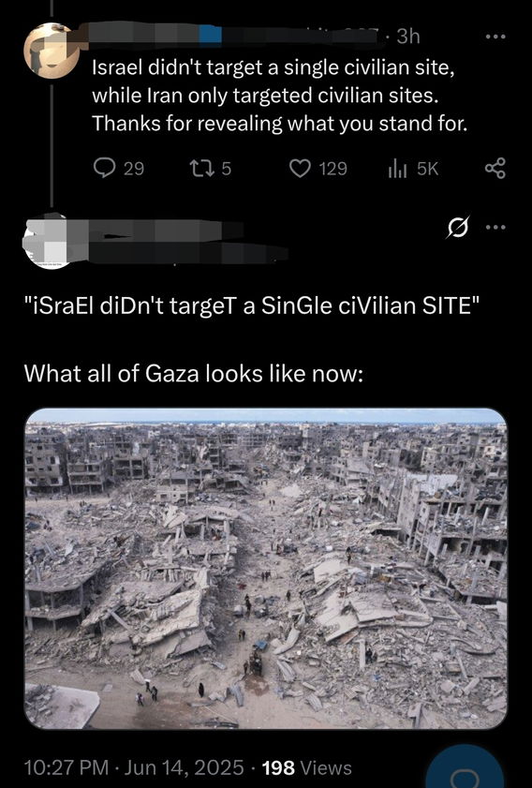This screenshot has width=532, height=788.
Task: View analytics showing 5K views
Action: [413, 169]
